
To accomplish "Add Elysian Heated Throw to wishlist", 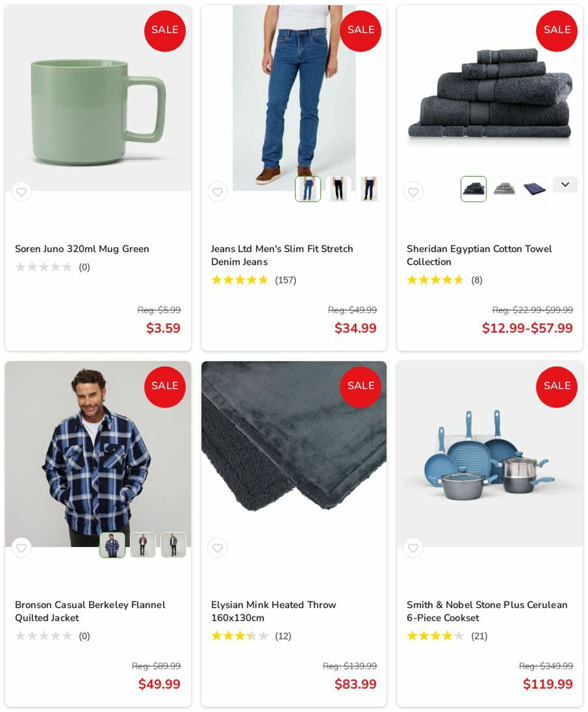I will tap(217, 548).
